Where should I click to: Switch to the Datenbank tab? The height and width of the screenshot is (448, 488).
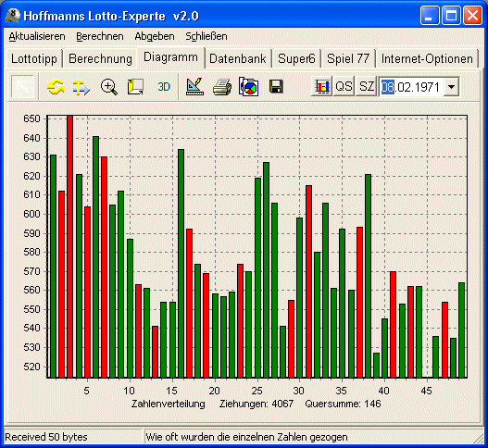(238, 59)
